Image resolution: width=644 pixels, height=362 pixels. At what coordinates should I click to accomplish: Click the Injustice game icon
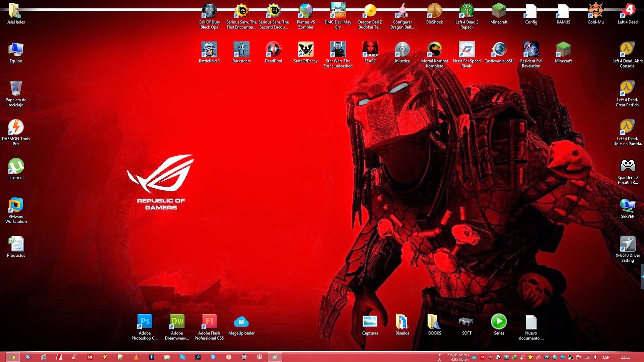[402, 52]
